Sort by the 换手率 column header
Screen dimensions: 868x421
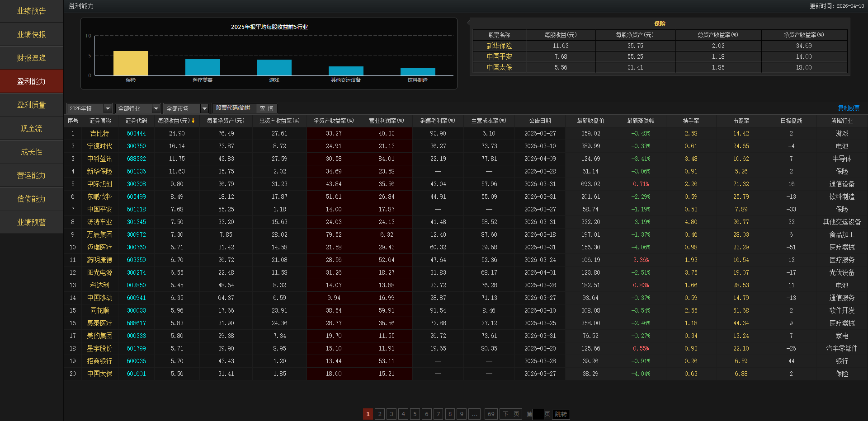[x=691, y=121]
